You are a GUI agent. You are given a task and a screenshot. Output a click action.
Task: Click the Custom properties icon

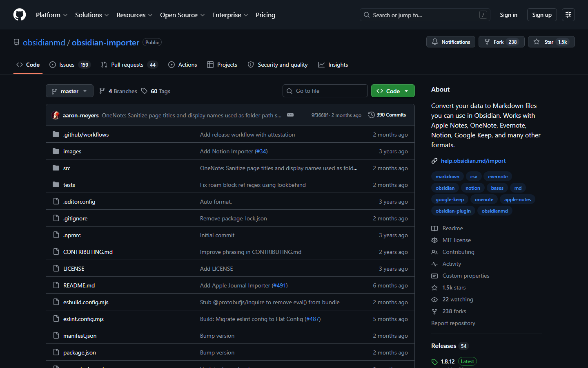(x=434, y=276)
